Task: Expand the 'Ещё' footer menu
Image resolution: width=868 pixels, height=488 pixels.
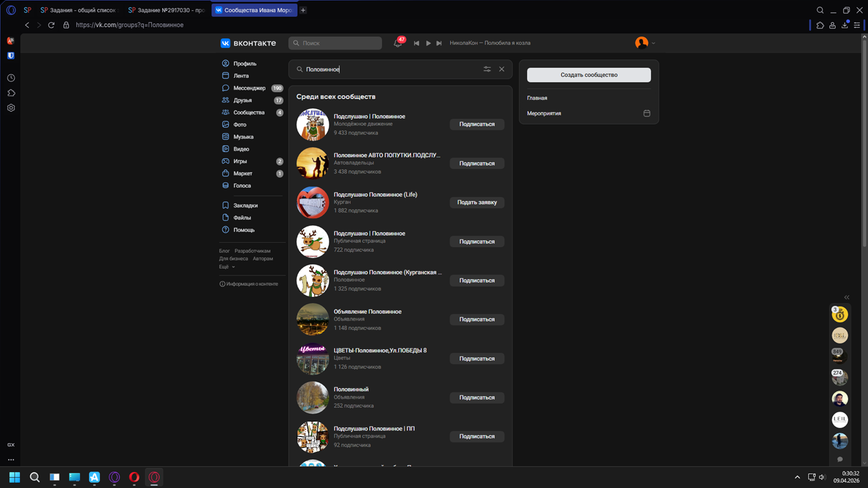Action: pyautogui.click(x=227, y=267)
